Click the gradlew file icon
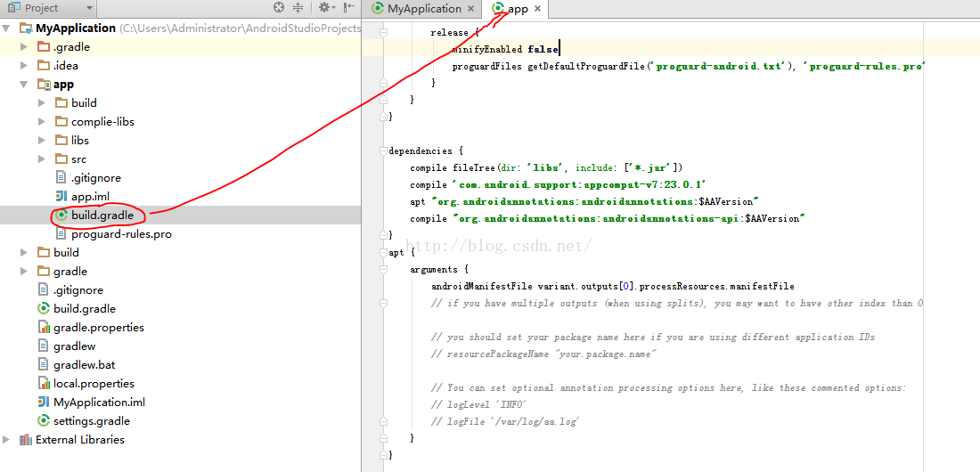Screen dimensions: 980x472 pos(43,346)
